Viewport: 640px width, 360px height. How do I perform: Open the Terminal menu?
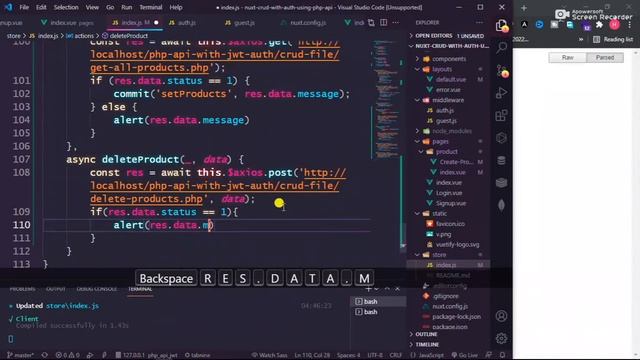pos(151,7)
